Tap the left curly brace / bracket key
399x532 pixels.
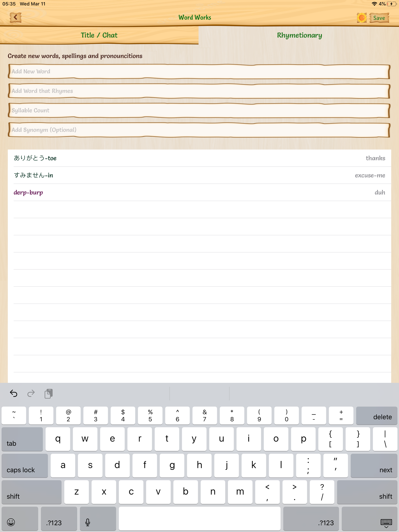(x=330, y=439)
